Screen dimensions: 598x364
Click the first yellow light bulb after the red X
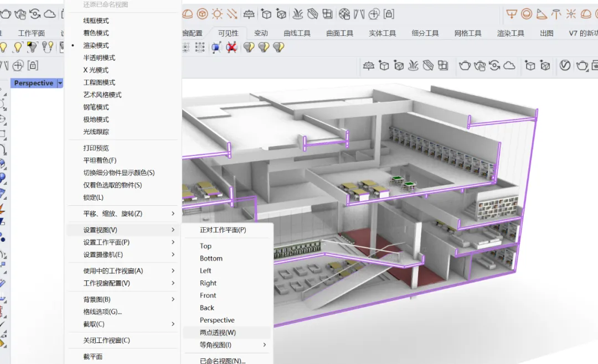(249, 47)
